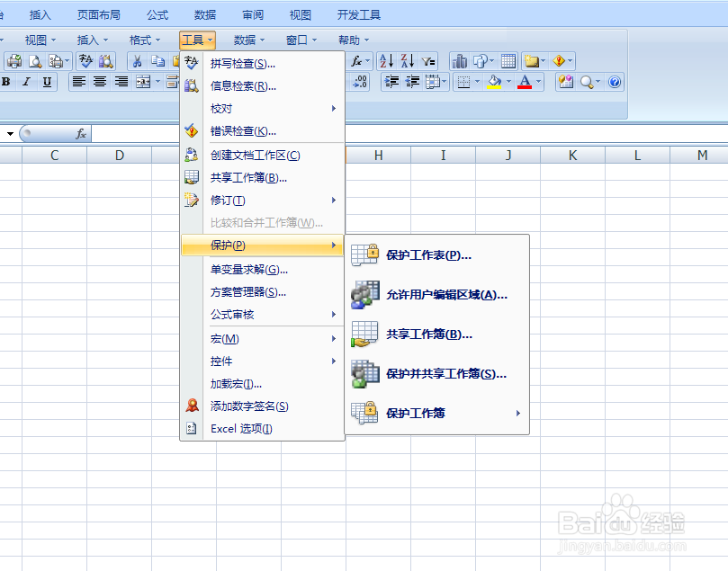The height and width of the screenshot is (571, 728).
Task: Toggle Italic formatting
Action: point(26,82)
